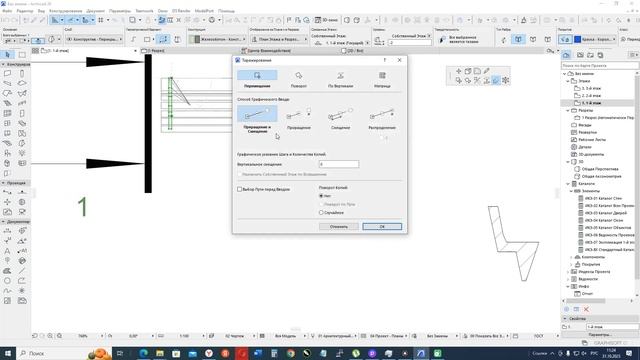This screenshot has width=640, height=360.
Task: Click the vertical displacement input field
Action: [339, 164]
